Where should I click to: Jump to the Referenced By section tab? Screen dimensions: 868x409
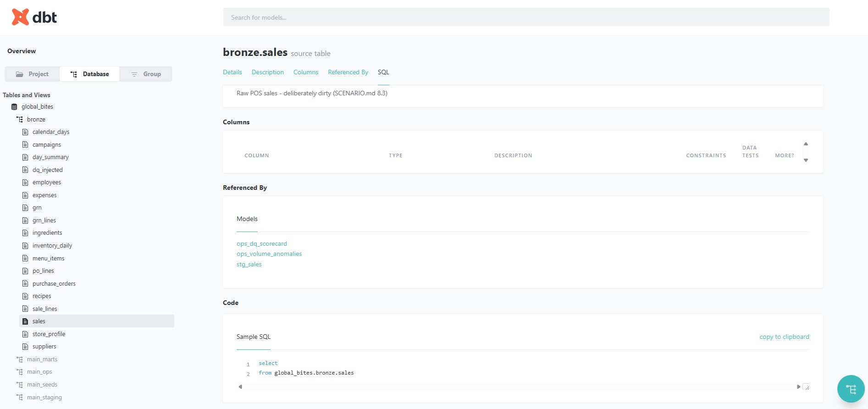pos(348,72)
